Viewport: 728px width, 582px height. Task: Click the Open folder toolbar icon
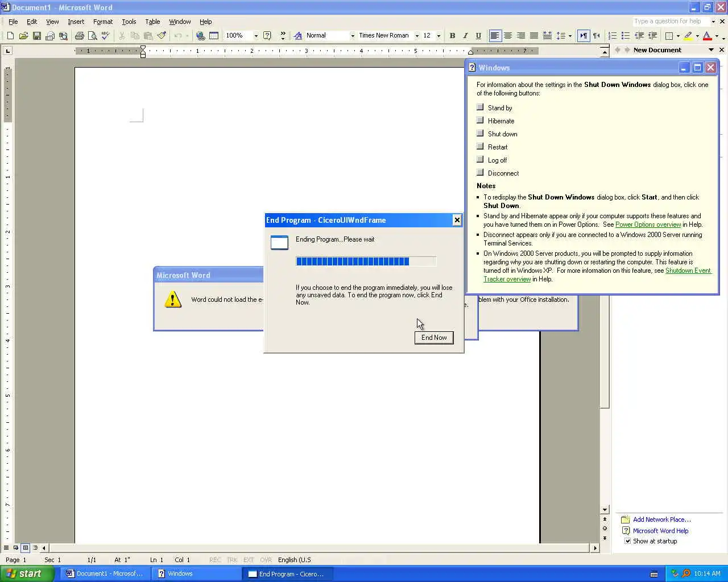(23, 35)
